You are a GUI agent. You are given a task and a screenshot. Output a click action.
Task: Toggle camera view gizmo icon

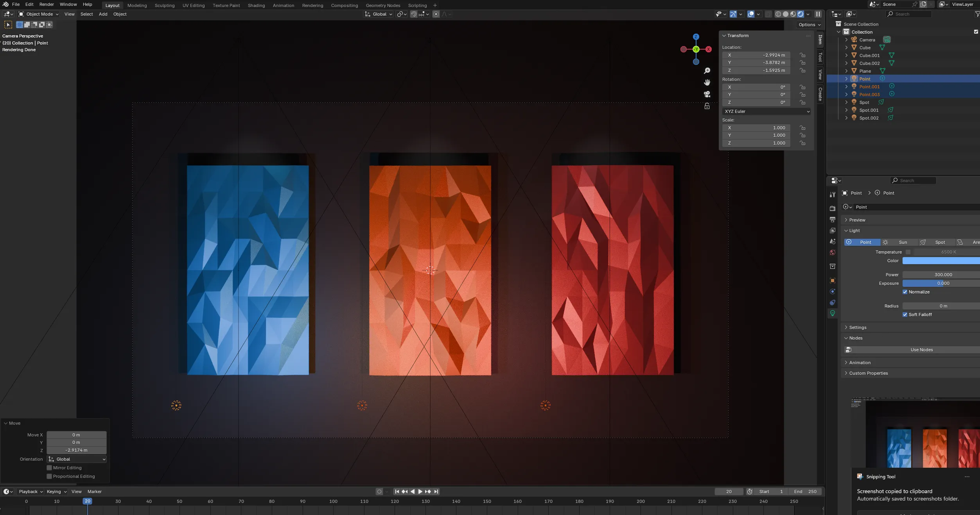pyautogui.click(x=707, y=94)
